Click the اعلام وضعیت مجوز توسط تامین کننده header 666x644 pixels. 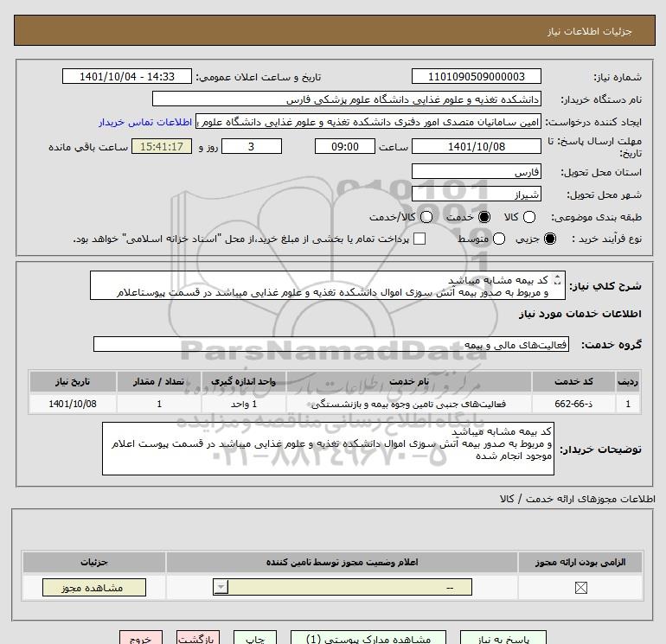pos(342,563)
